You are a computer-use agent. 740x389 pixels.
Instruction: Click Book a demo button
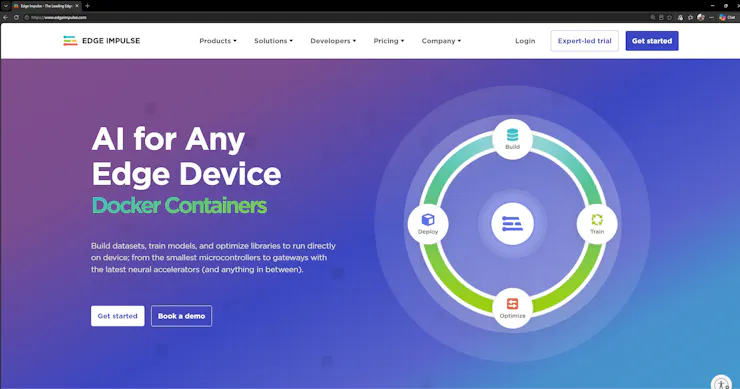tap(181, 316)
